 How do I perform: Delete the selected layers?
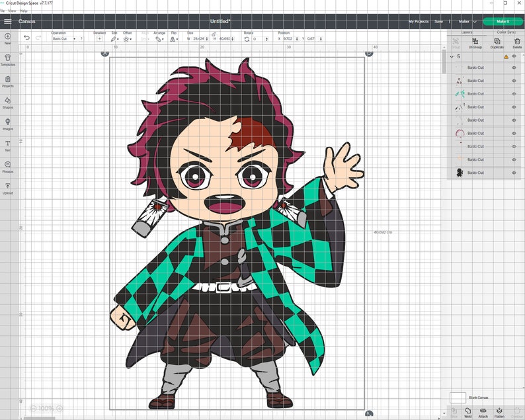[517, 43]
